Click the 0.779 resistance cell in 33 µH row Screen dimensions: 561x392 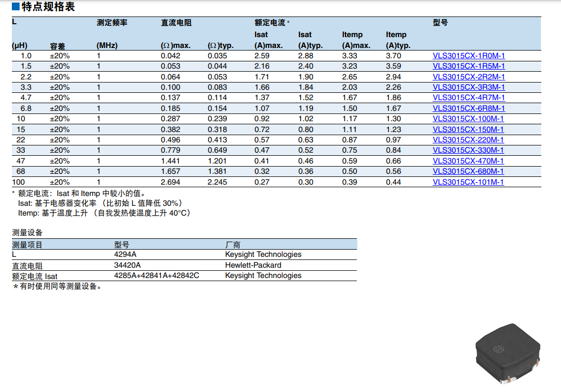171,151
